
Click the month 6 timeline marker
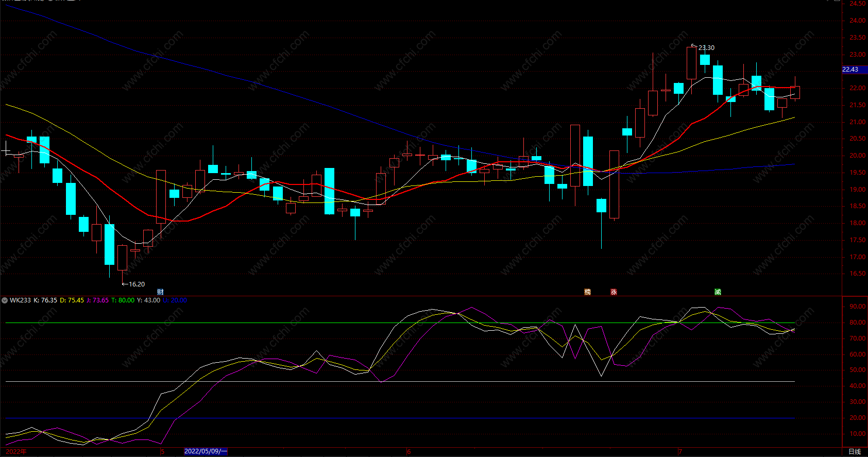click(409, 452)
